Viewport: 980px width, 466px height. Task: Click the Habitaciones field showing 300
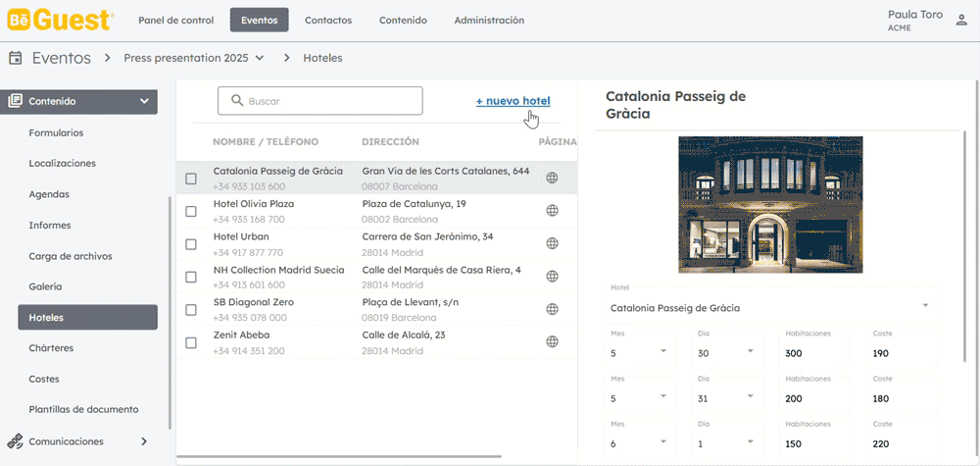tap(815, 350)
